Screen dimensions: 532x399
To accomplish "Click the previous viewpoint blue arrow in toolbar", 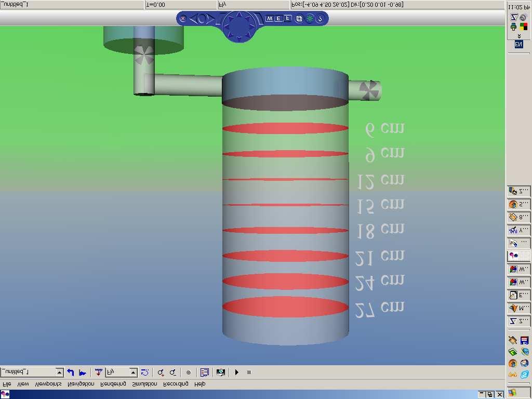I will pyautogui.click(x=70, y=372).
